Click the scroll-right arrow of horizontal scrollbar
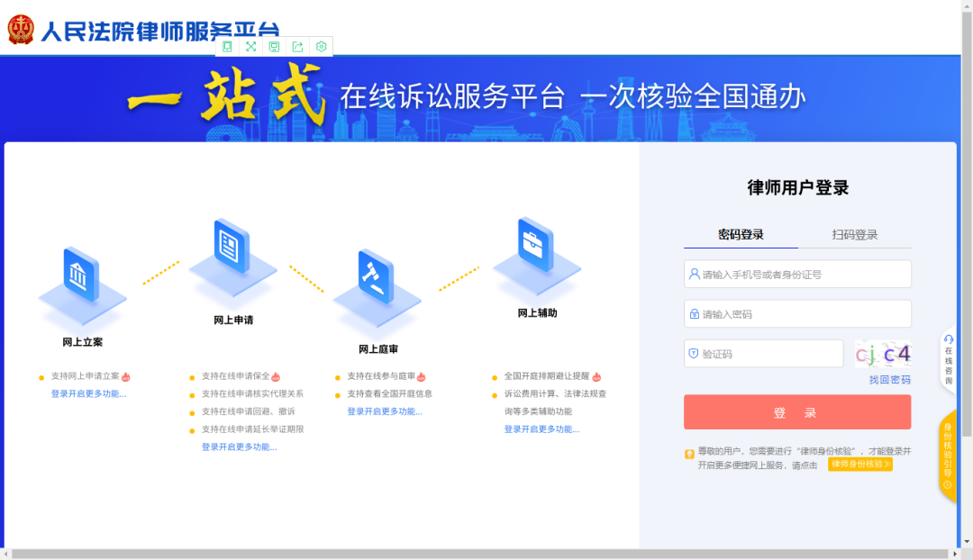973x560 pixels. click(x=955, y=554)
